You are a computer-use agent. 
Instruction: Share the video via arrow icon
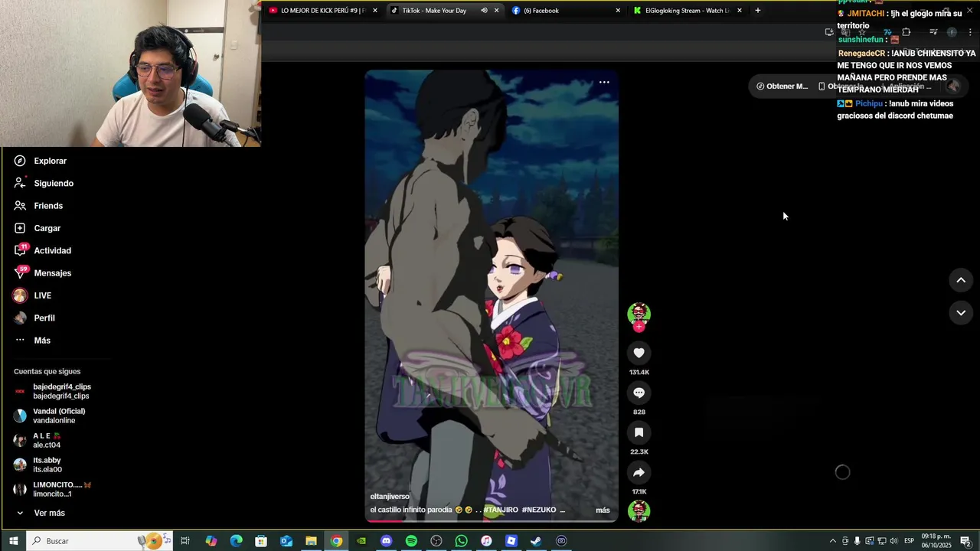pyautogui.click(x=639, y=472)
